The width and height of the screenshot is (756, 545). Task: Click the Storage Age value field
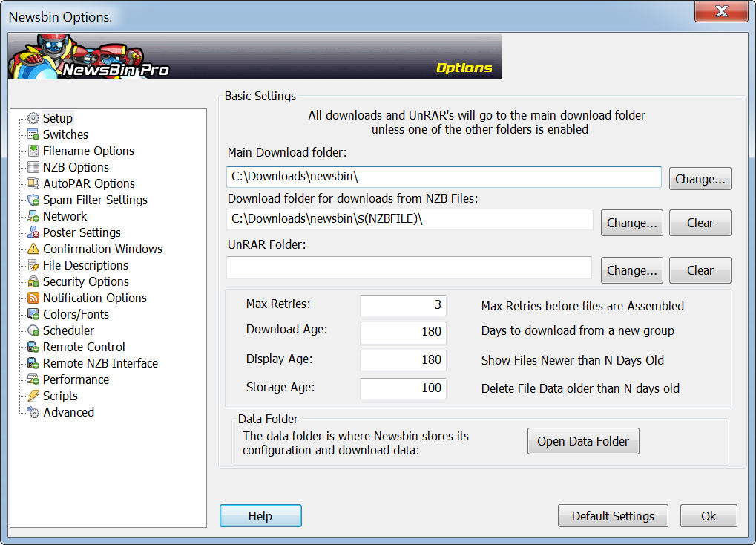click(x=403, y=388)
